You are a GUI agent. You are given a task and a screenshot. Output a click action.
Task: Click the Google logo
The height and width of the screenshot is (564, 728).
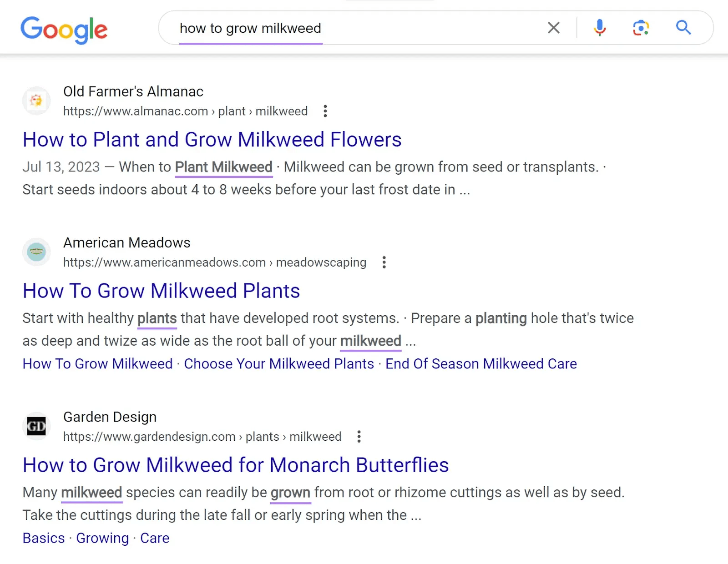[x=64, y=30]
